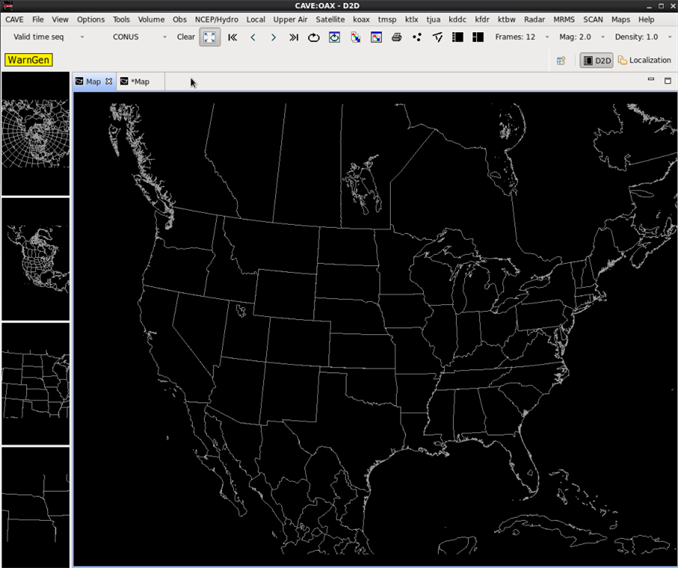Click the CAVE application icon in title bar
This screenshot has height=568, width=678.
tap(7, 6)
